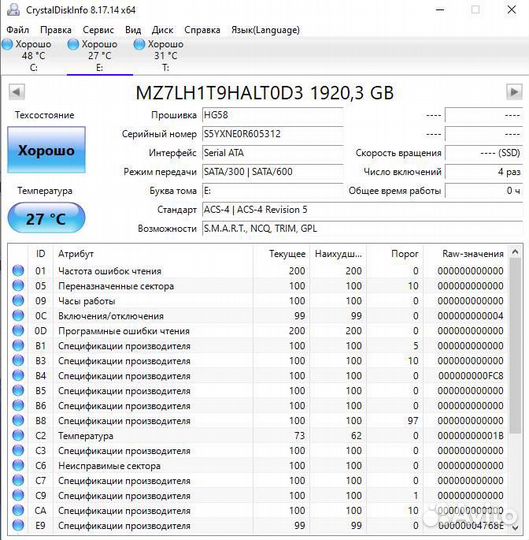This screenshot has width=529, height=540.
Task: Open the Вид menu
Action: [x=133, y=30]
